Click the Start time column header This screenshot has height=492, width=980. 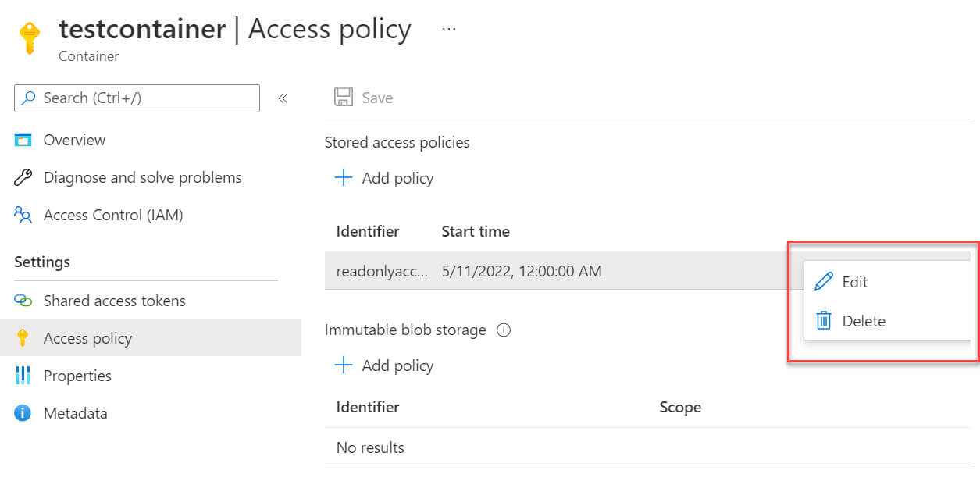point(476,231)
